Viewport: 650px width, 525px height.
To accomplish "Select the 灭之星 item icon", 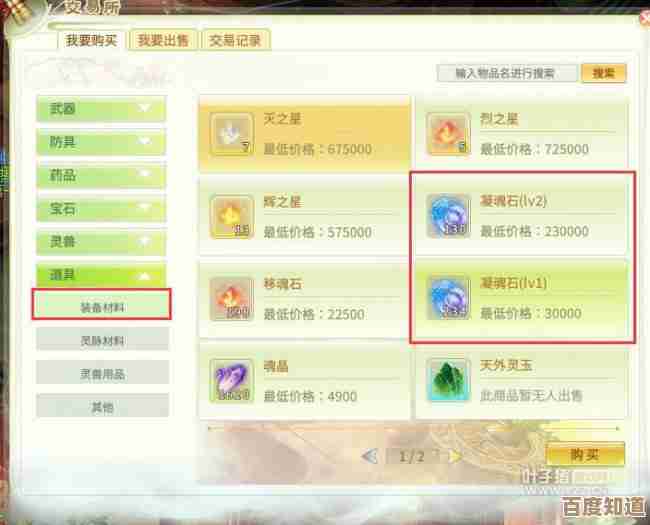I will (x=232, y=134).
